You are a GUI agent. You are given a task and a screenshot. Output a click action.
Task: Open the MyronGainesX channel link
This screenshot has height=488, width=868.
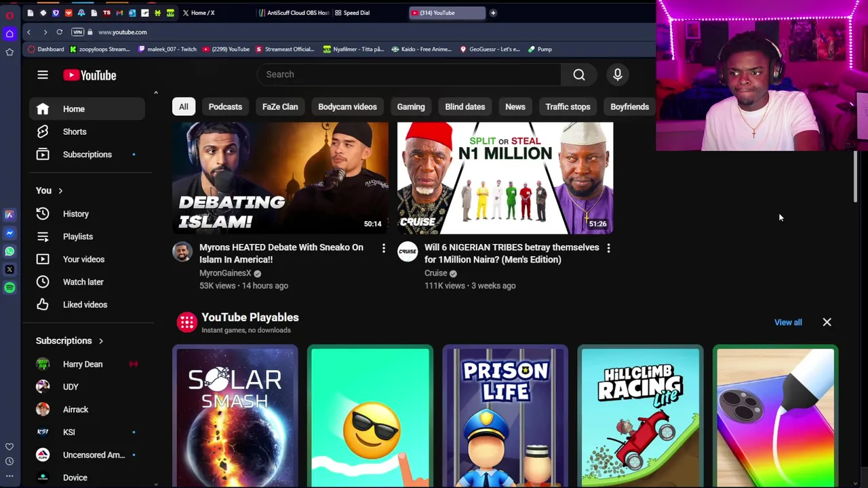(225, 273)
